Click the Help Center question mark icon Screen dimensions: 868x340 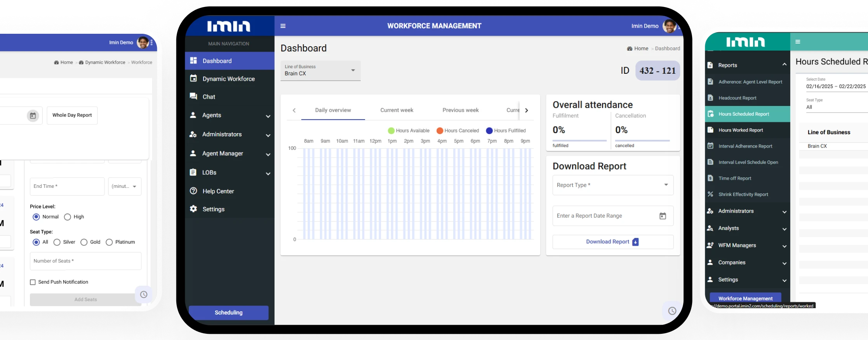(193, 191)
